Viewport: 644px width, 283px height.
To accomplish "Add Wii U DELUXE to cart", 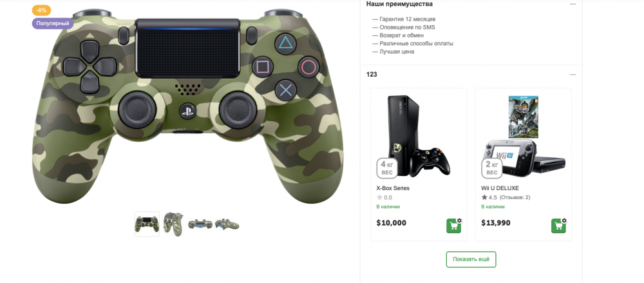I will pyautogui.click(x=558, y=226).
